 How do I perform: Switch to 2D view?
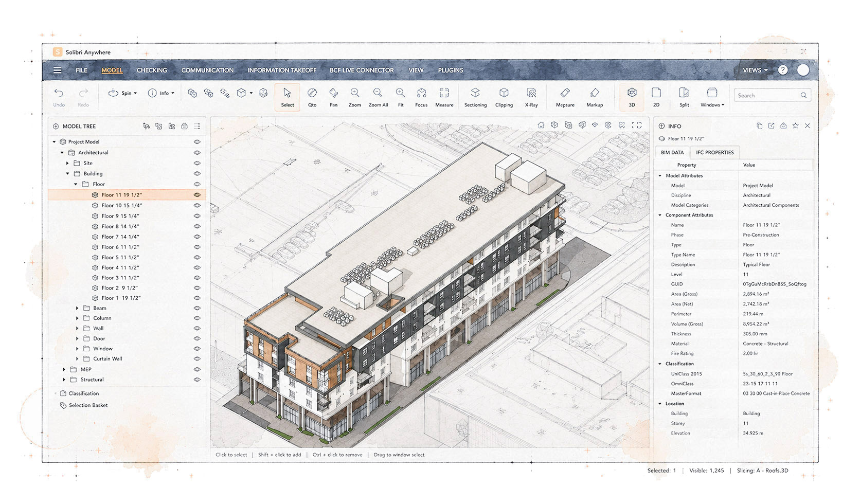click(656, 97)
